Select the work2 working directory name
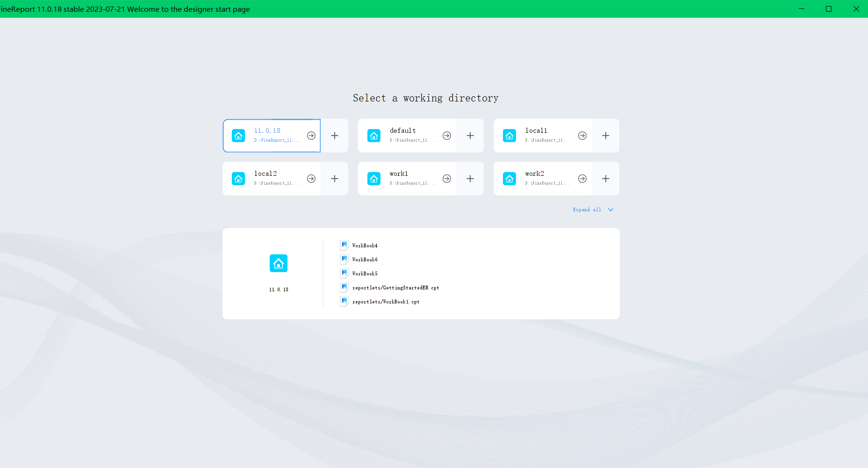Viewport: 868px width, 468px height. point(534,173)
